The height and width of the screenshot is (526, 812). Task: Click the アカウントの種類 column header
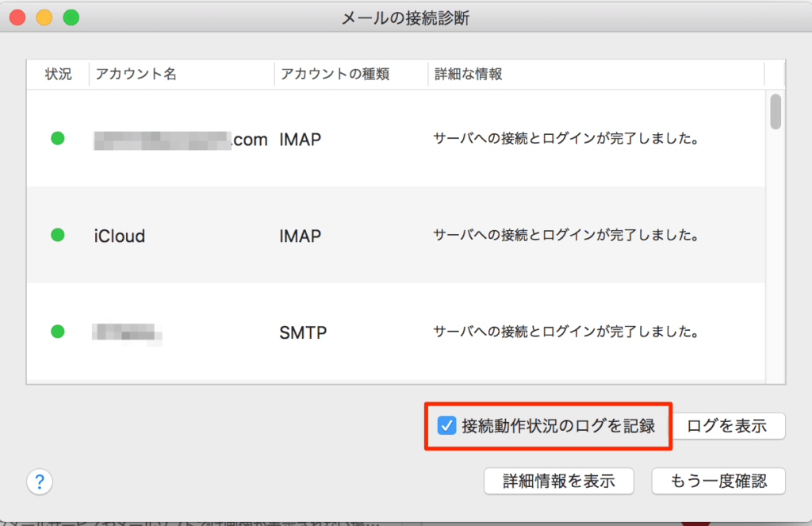tap(351, 74)
